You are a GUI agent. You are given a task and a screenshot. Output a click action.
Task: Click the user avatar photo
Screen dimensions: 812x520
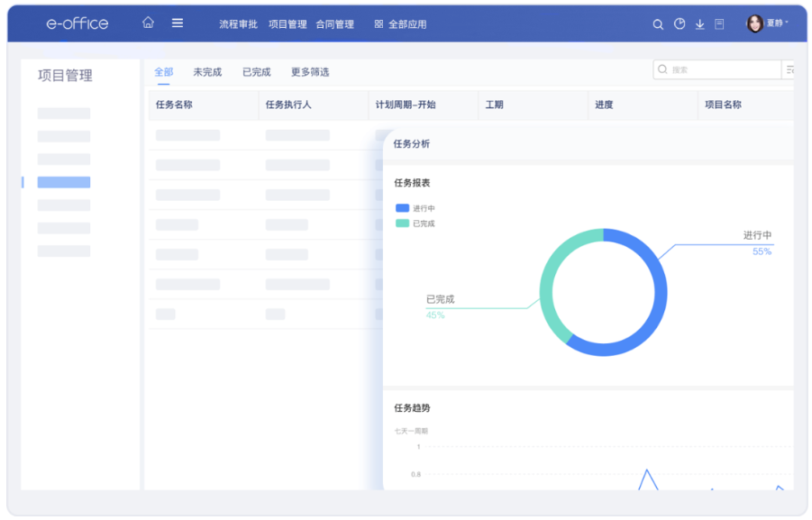pyautogui.click(x=754, y=23)
